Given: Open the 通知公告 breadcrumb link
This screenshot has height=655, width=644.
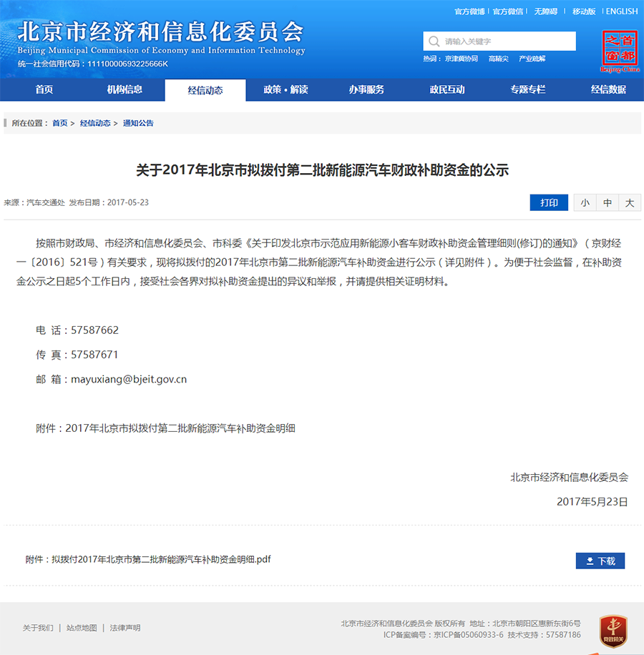Looking at the screenshot, I should pos(138,123).
